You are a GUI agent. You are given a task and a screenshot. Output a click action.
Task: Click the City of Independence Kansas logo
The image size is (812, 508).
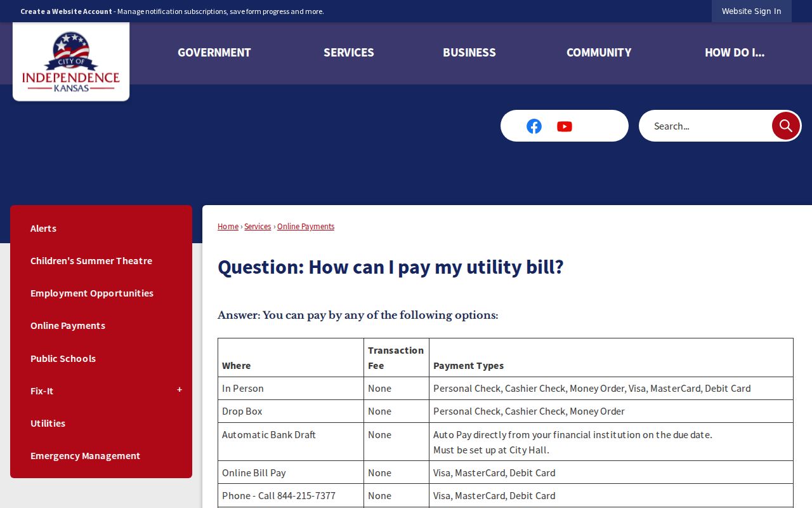tap(71, 62)
